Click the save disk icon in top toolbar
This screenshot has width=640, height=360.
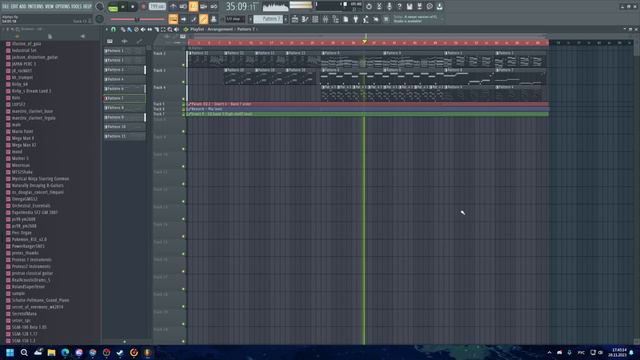(x=409, y=7)
